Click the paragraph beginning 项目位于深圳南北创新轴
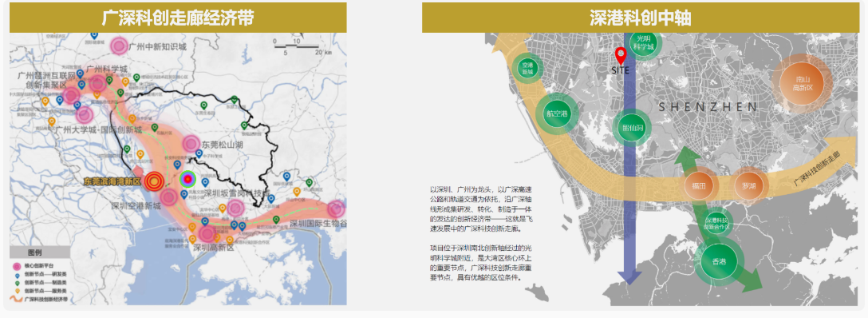The height and width of the screenshot is (318, 868). (x=480, y=262)
